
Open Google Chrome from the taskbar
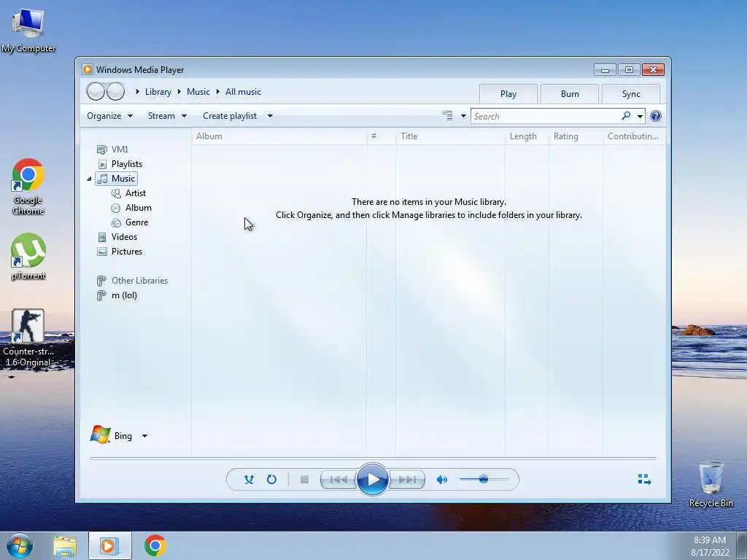[x=155, y=545]
